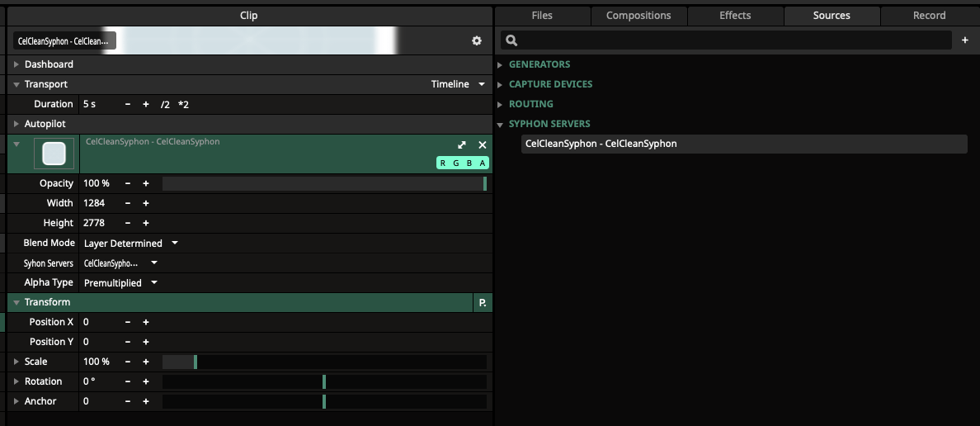980x426 pixels.
Task: Switch to the Effects tab
Action: [735, 16]
